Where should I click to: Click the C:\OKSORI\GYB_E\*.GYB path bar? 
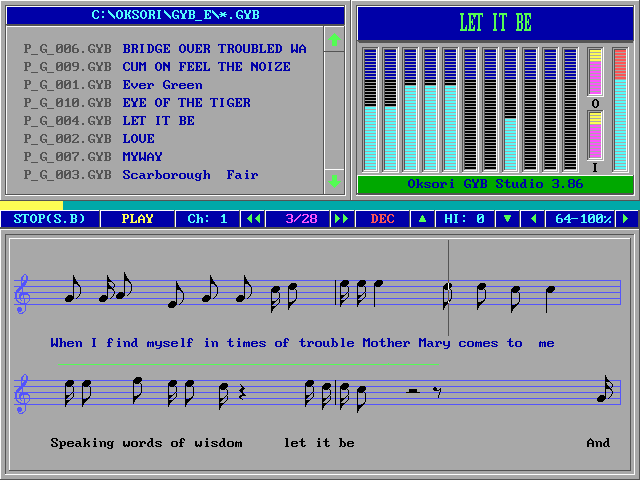[x=176, y=15]
